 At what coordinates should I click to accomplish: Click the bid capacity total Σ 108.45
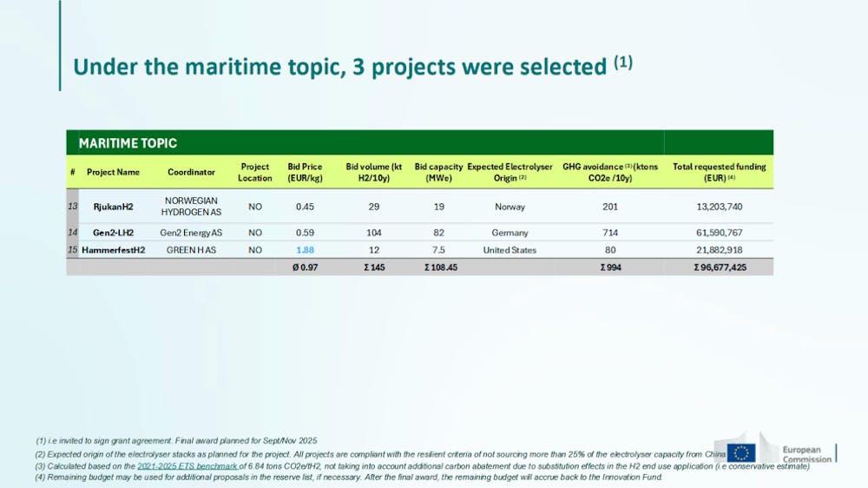point(441,267)
